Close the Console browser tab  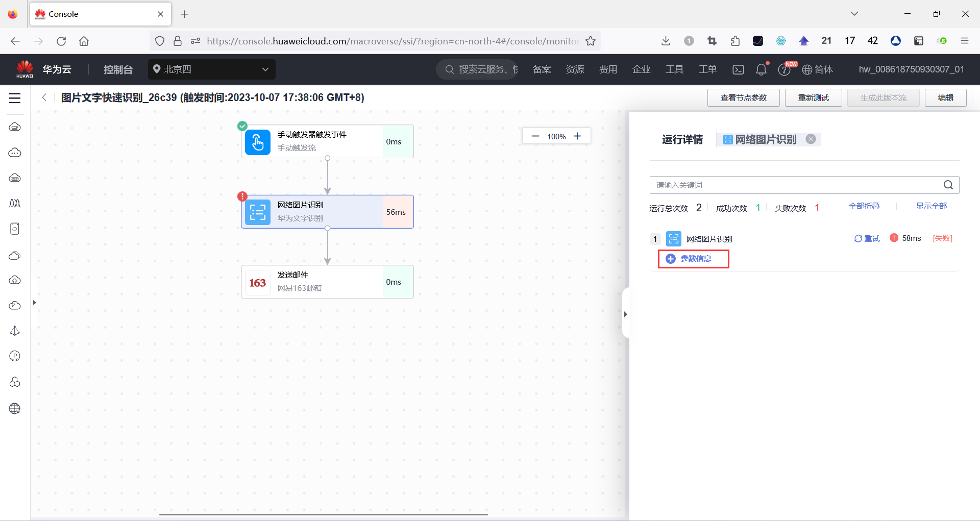[160, 14]
